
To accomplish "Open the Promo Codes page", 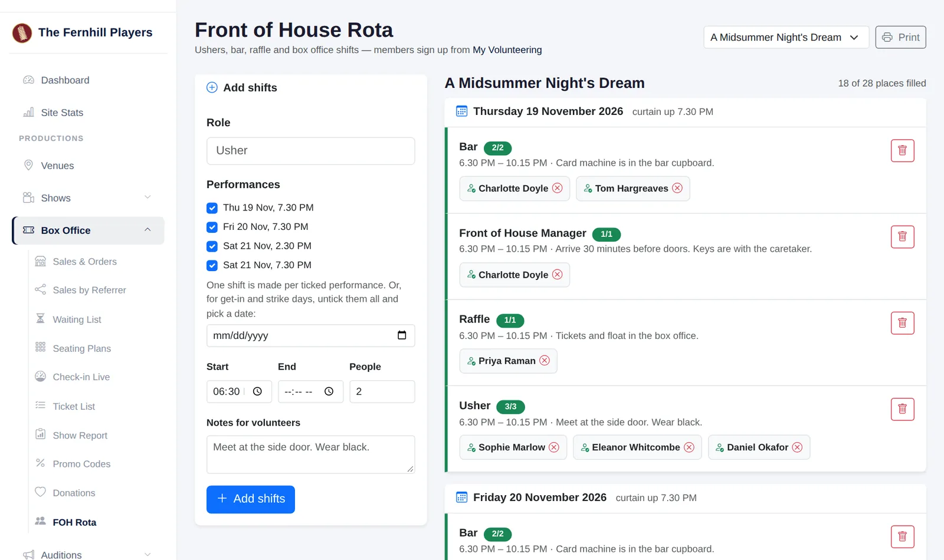I will coord(81,464).
